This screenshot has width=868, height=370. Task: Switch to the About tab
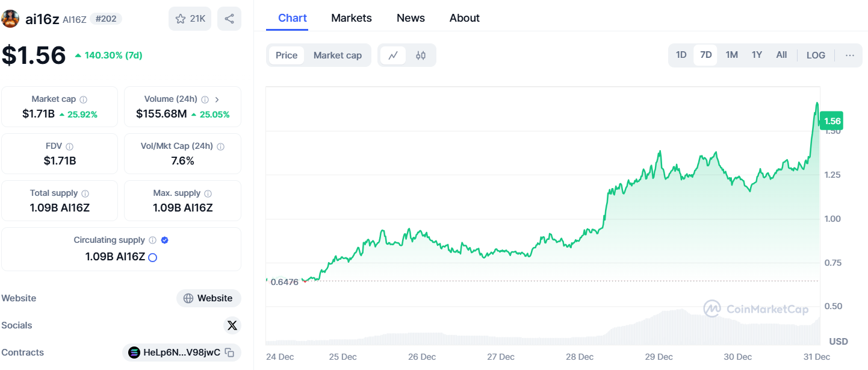[x=465, y=18]
